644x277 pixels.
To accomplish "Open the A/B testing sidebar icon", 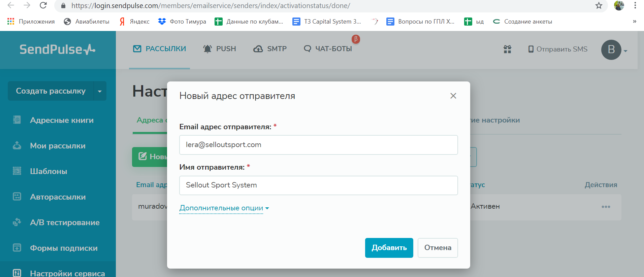I will tap(17, 222).
